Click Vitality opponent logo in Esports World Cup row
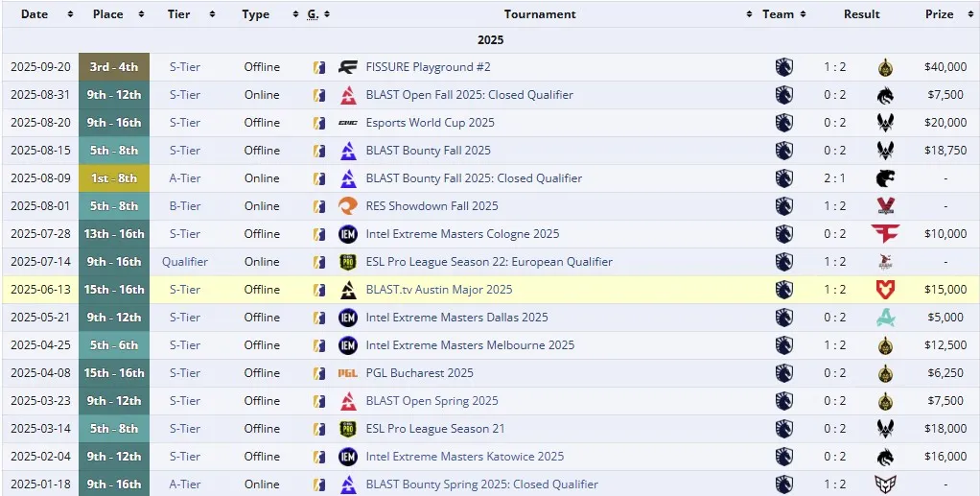Image resolution: width=980 pixels, height=496 pixels. coord(885,123)
